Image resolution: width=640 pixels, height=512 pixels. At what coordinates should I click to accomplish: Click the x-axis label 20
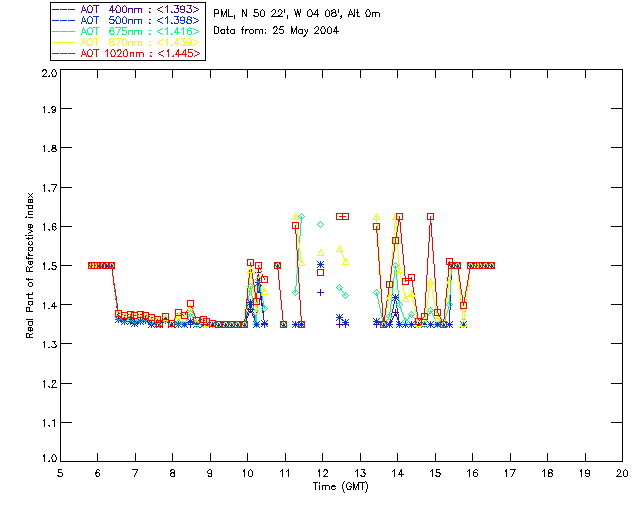coord(622,473)
